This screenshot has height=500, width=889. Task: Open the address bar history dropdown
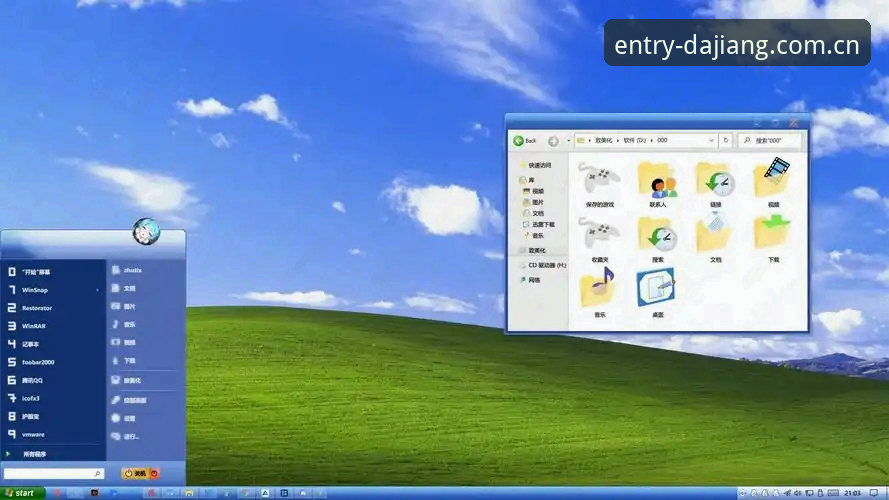point(711,140)
